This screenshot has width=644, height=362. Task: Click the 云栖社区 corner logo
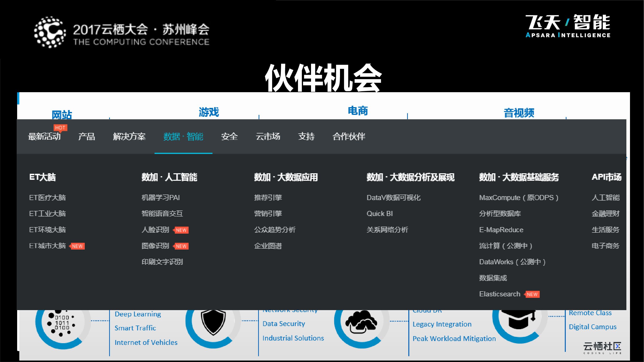[x=602, y=348]
